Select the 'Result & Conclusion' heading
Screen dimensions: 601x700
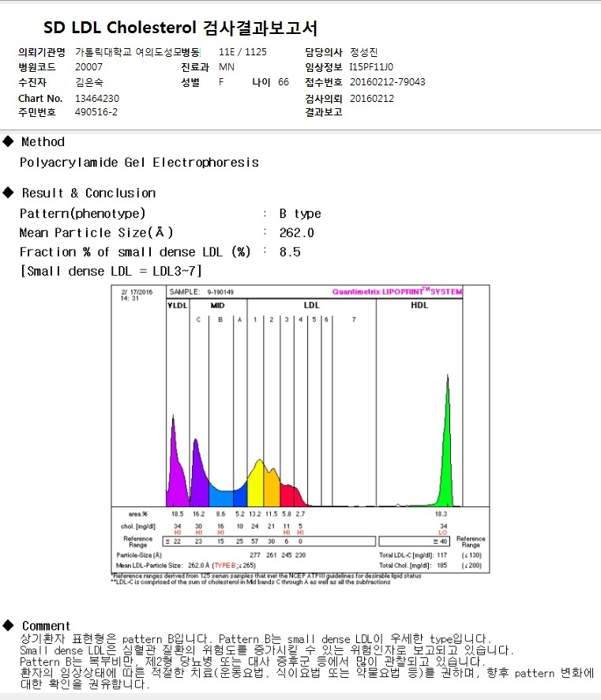point(88,193)
